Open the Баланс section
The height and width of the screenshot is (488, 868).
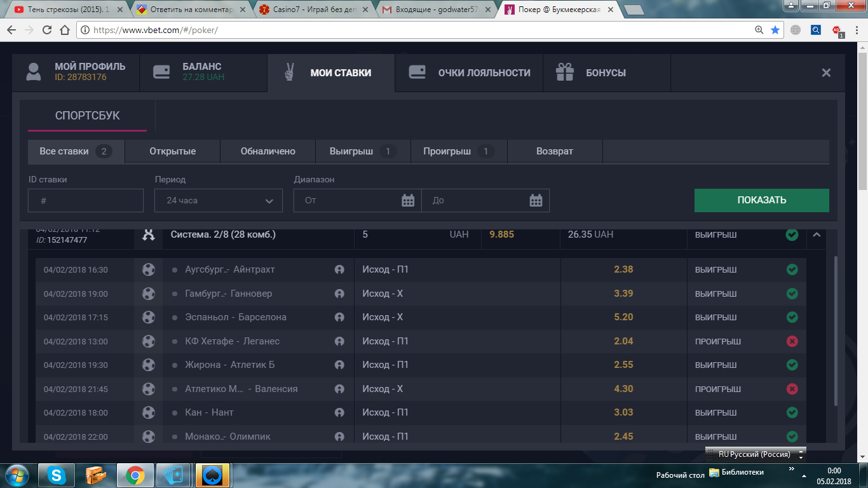(x=203, y=72)
